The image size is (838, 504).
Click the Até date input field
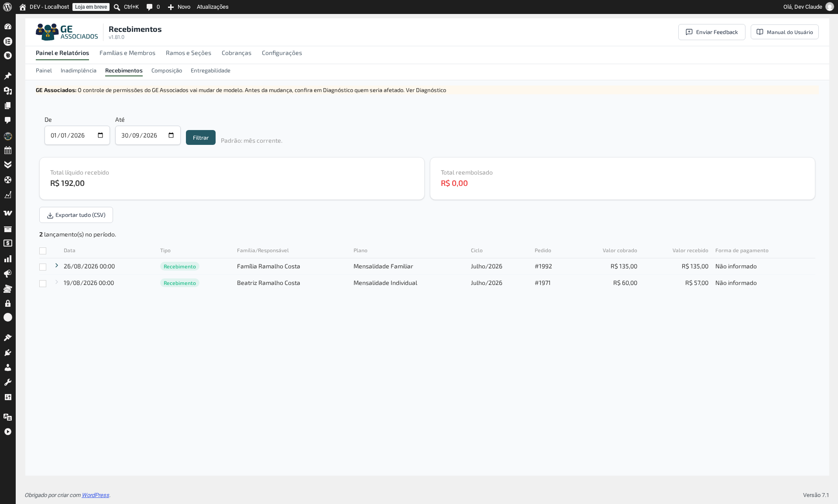[148, 135]
